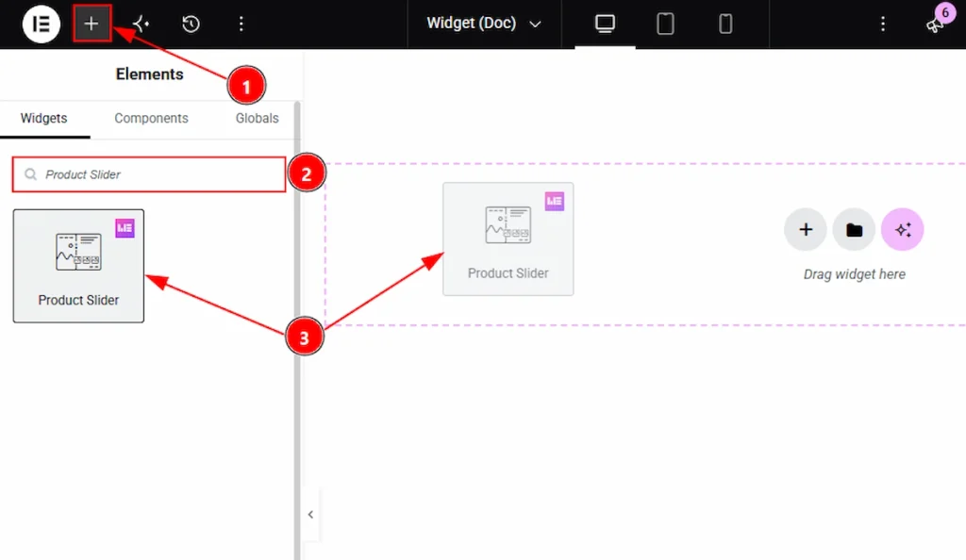This screenshot has height=560, width=966.
Task: Click the Elements panel scrollbar
Action: [x=297, y=331]
